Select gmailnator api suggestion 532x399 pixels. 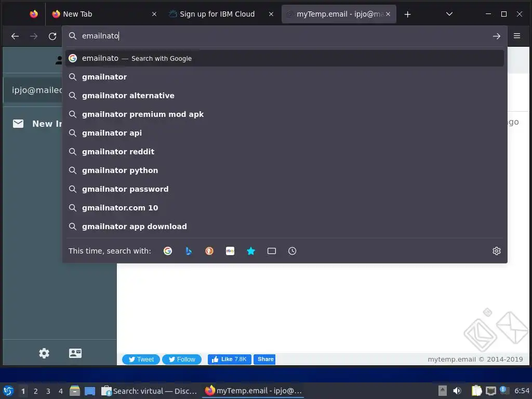[284, 133]
